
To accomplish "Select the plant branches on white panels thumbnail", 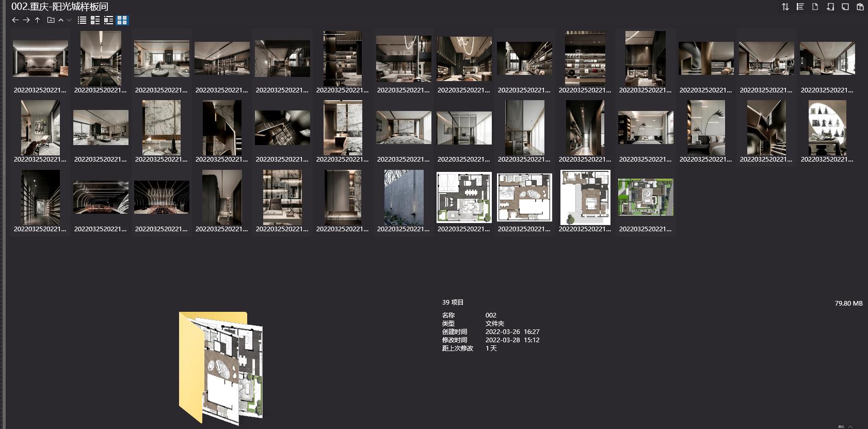I will (x=706, y=128).
